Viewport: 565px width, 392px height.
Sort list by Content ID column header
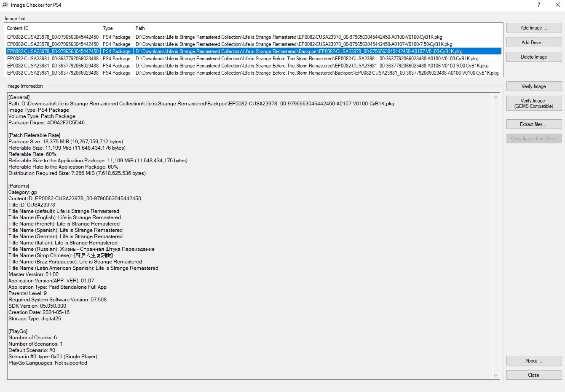click(52, 28)
